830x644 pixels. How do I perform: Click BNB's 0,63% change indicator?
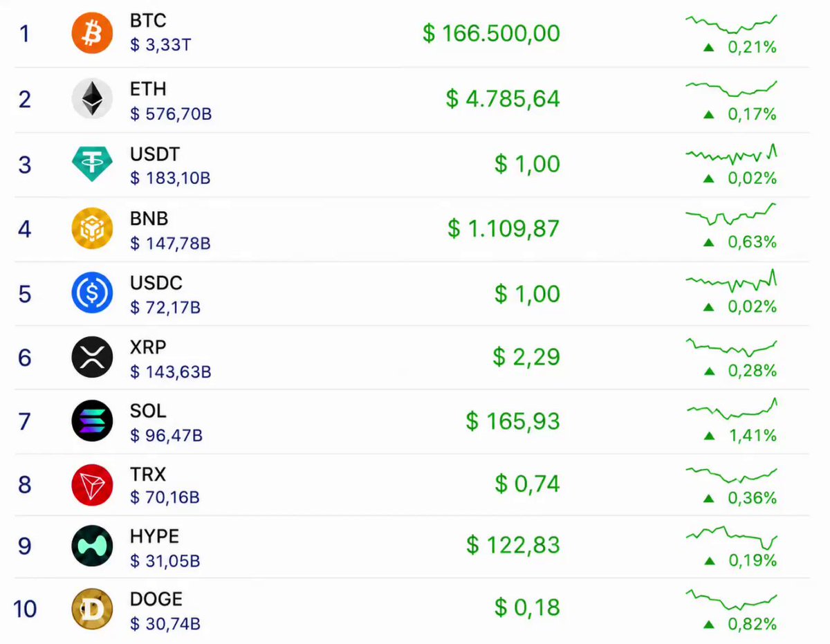pos(740,242)
